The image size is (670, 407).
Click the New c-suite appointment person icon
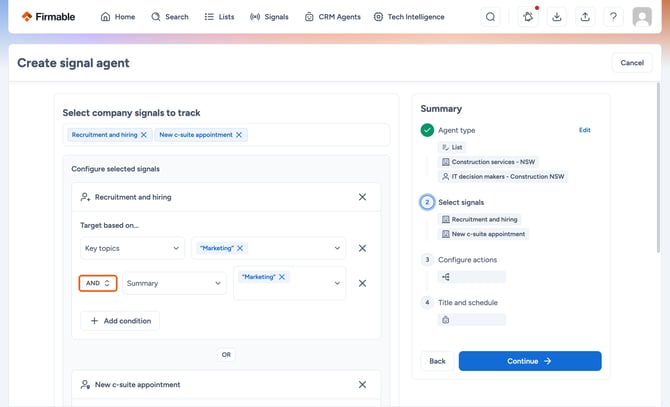coord(85,384)
